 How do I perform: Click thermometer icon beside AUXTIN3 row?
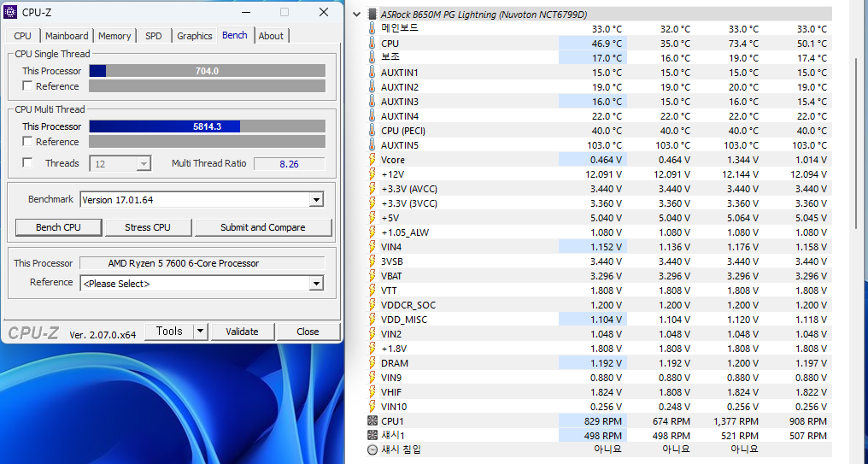point(372,102)
